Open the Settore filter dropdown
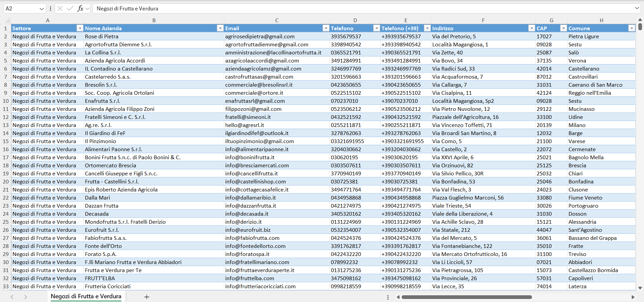This screenshot has height=302, width=644. point(80,28)
